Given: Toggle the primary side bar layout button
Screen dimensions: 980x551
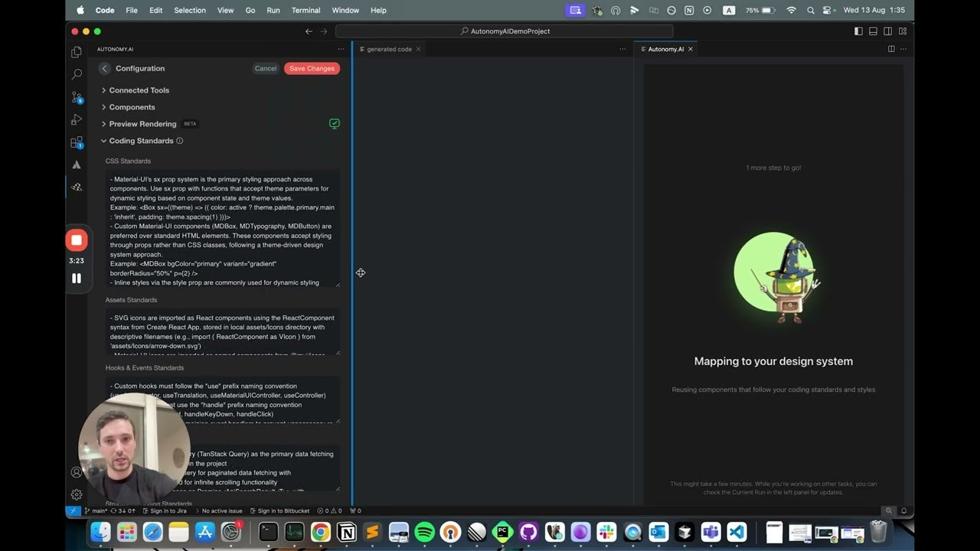Looking at the screenshot, I should 858,31.
